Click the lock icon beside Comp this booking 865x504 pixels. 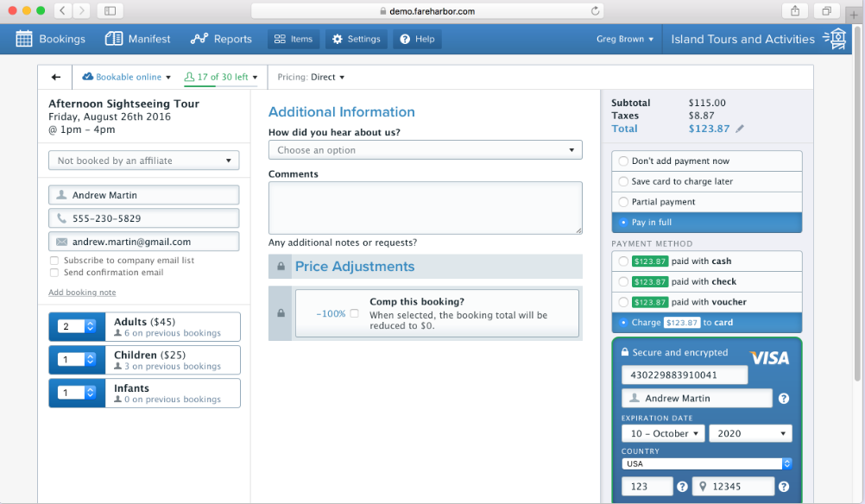pos(281,313)
